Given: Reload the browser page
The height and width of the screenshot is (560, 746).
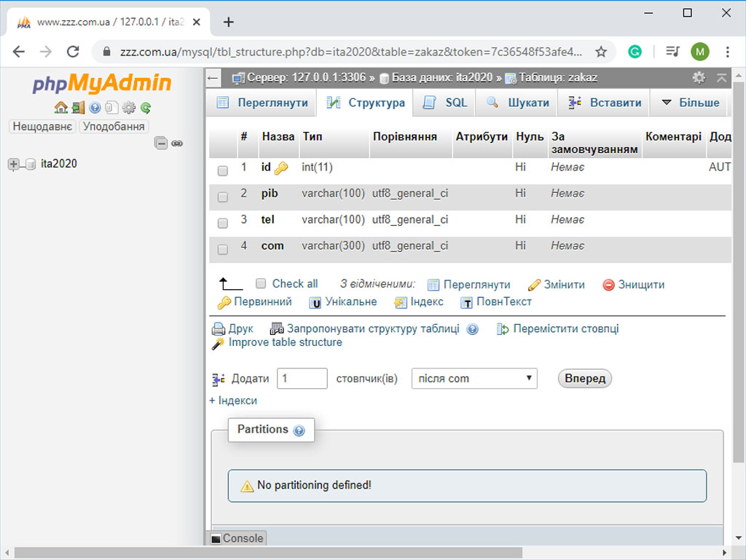Looking at the screenshot, I should click(73, 52).
